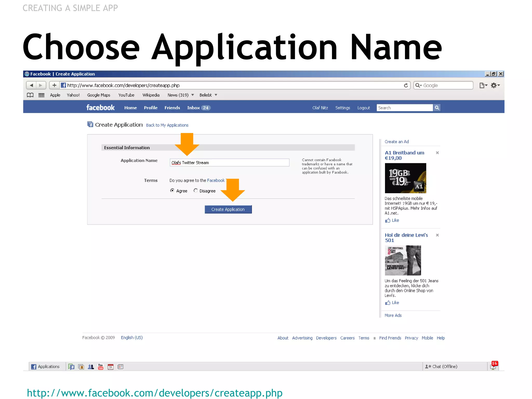Open the events calendar icon in bottom bar
Viewport: 532px width, 399px height.
click(111, 367)
